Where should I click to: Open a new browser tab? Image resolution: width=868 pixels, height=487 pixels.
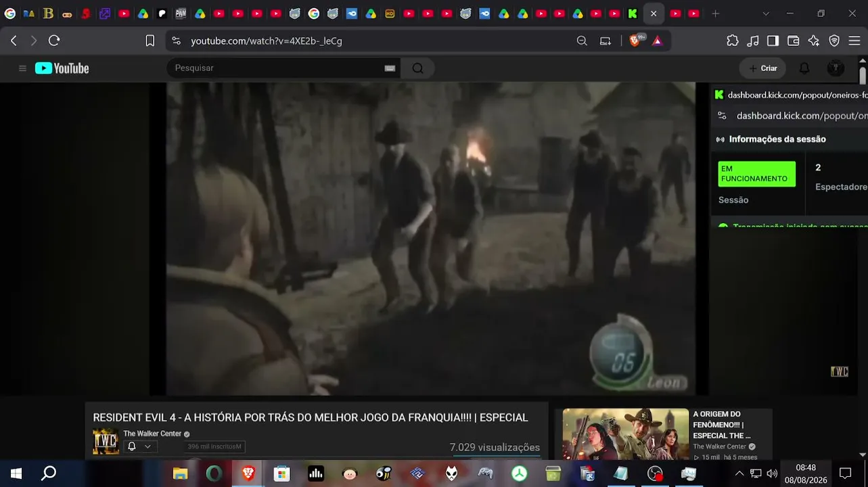click(x=716, y=14)
